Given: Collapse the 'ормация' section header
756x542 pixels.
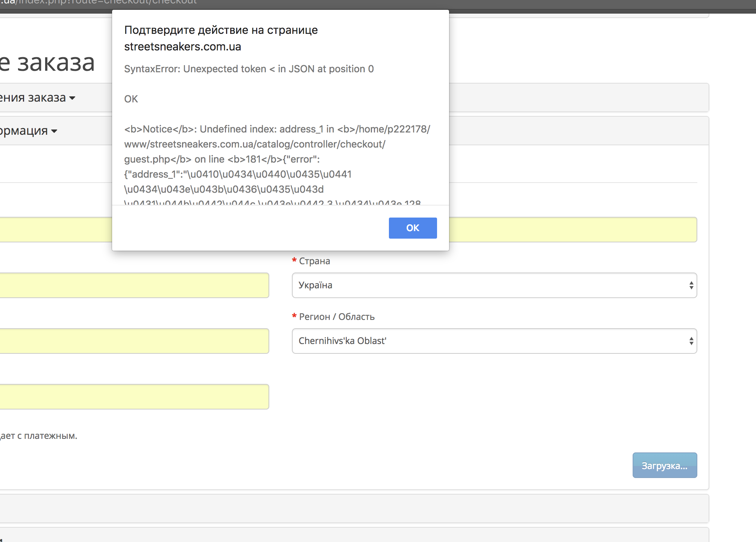Looking at the screenshot, I should [x=29, y=131].
